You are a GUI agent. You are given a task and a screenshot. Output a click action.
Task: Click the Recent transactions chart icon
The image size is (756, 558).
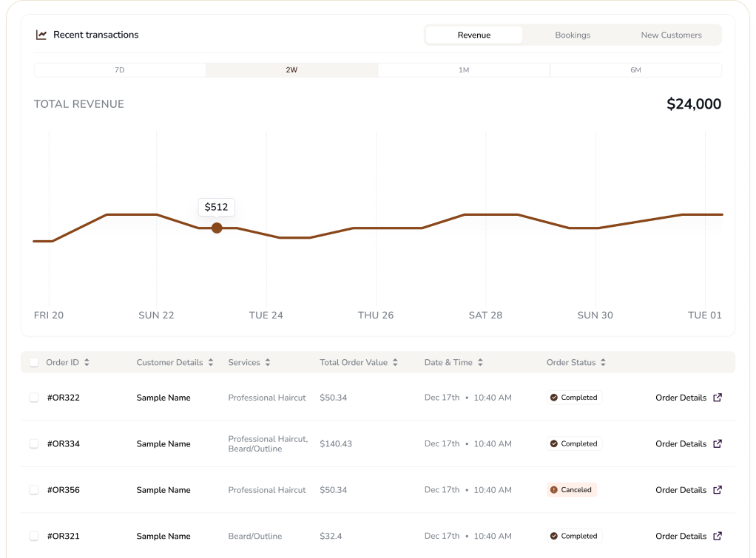41,34
